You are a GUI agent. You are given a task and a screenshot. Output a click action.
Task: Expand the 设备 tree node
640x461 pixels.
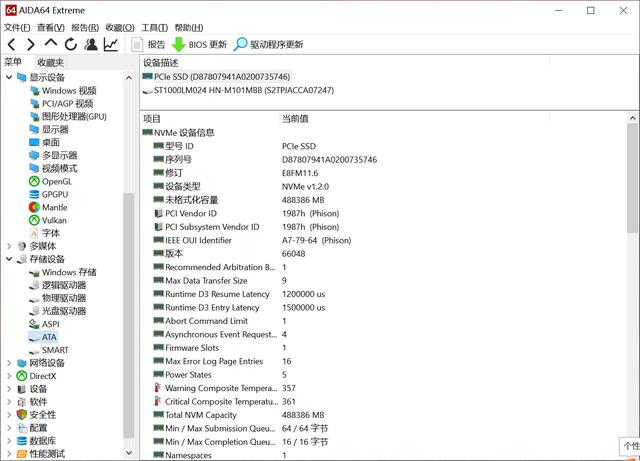coord(9,389)
